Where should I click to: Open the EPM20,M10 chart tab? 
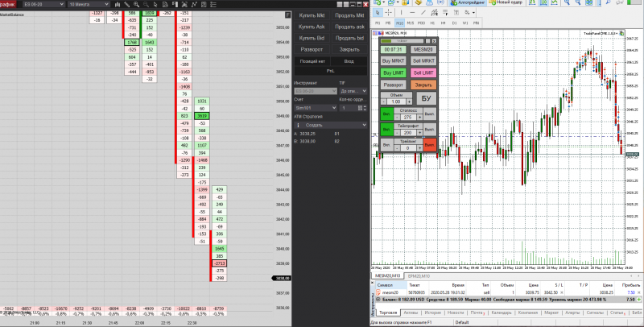pos(419,276)
